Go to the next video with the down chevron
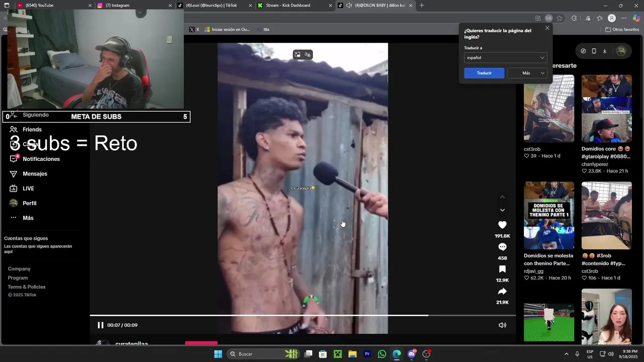 (x=502, y=210)
